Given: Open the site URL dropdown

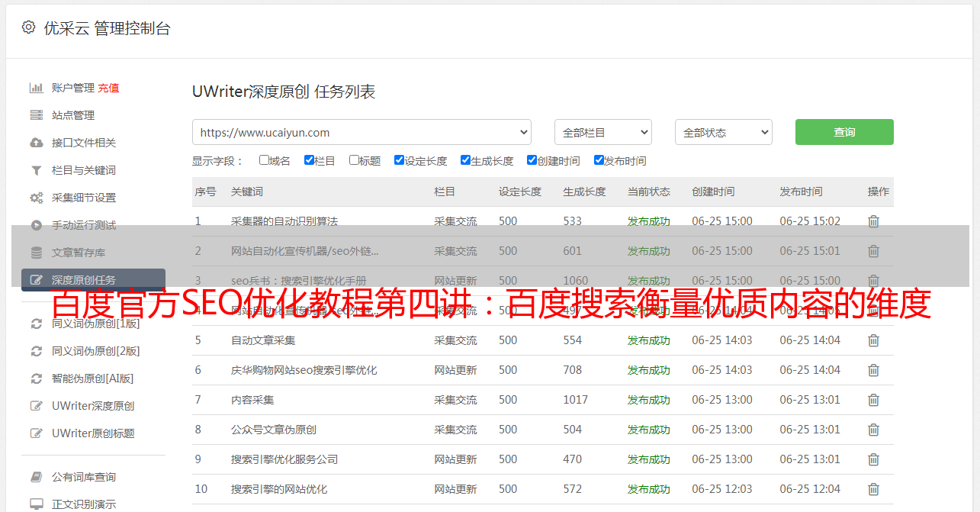Looking at the screenshot, I should tap(361, 132).
